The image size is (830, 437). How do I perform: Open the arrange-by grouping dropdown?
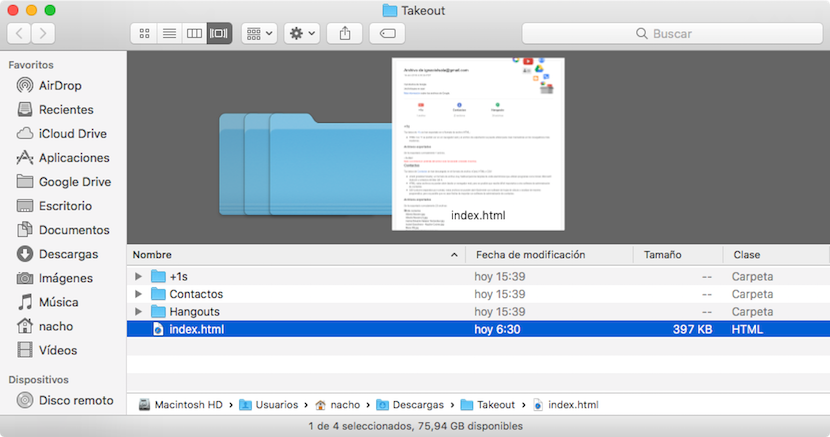tap(259, 34)
